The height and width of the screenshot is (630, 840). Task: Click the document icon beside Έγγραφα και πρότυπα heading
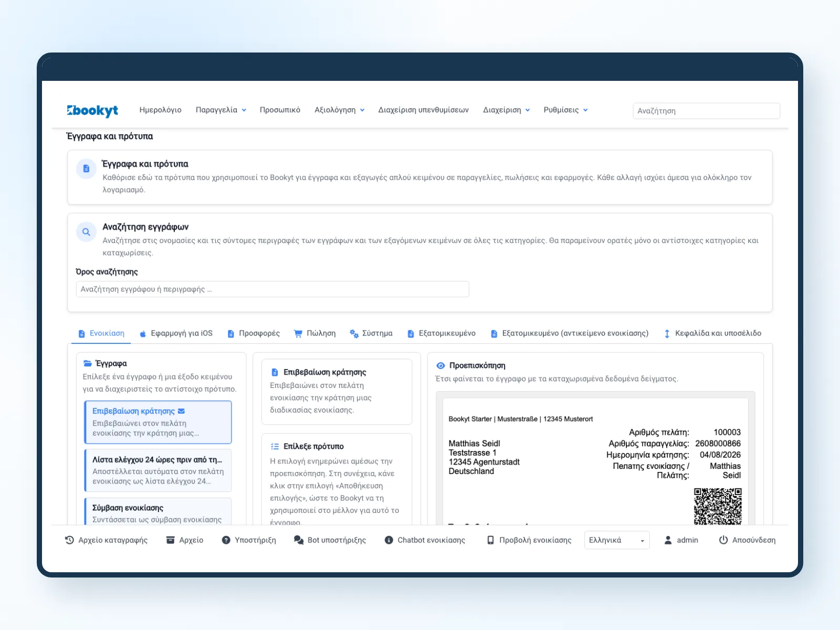click(86, 169)
